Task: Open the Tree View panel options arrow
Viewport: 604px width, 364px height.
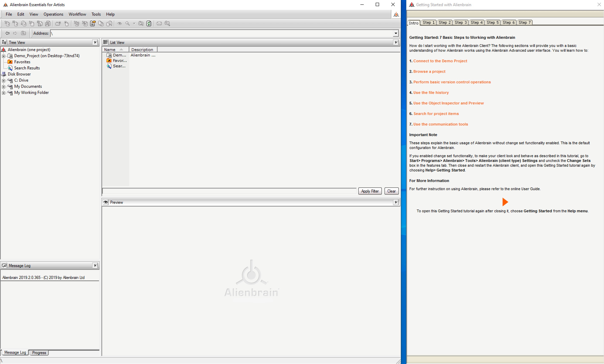Action: coord(95,42)
